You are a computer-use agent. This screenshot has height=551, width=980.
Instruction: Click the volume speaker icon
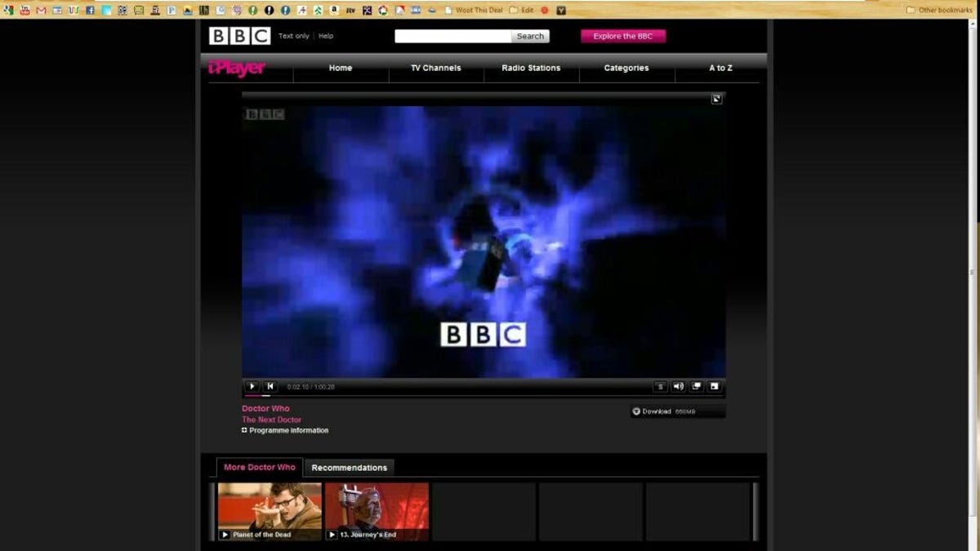click(x=678, y=386)
